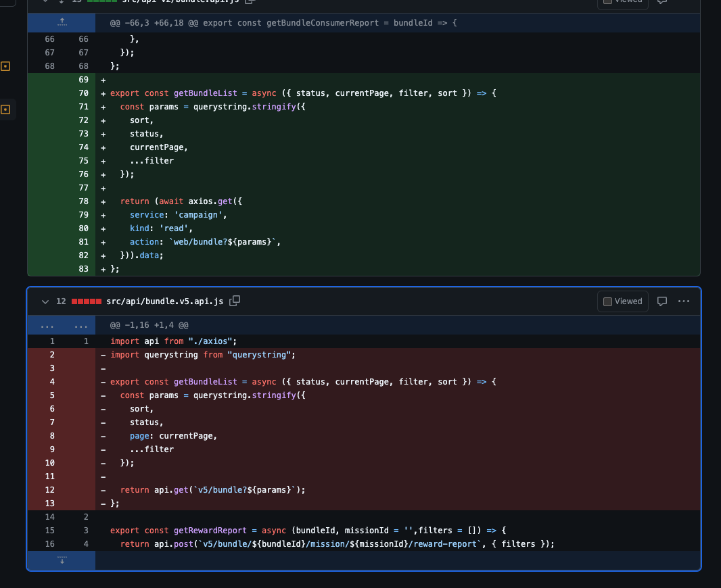Viewport: 721px width, 588px height.
Task: Click the upper orange square icon in left gutter
Action: (x=6, y=66)
